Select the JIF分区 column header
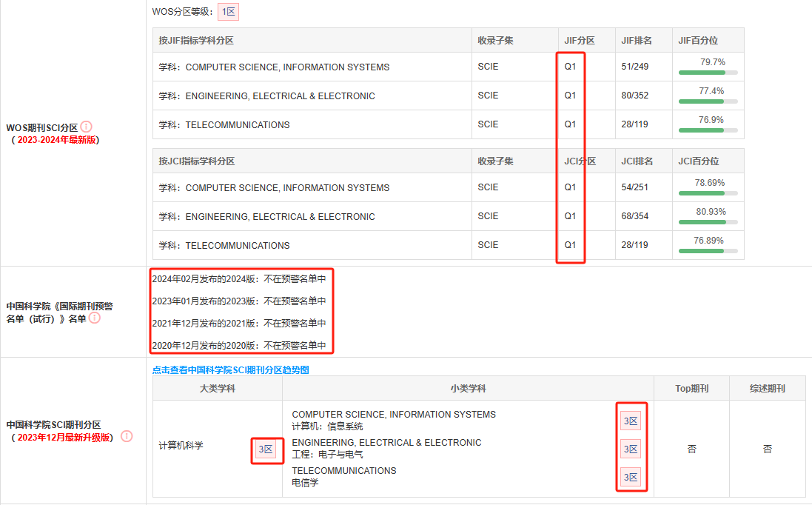The width and height of the screenshot is (812, 505). point(587,41)
